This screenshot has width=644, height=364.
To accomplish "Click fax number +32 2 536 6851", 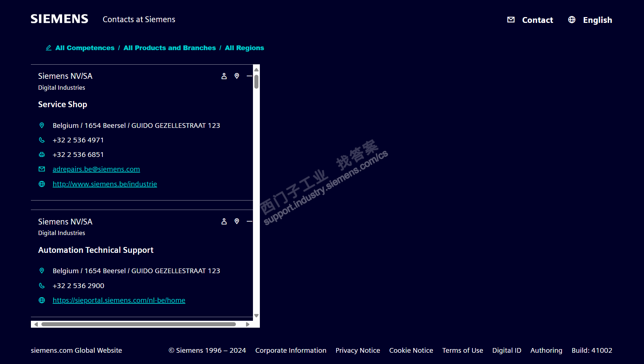I will pos(78,154).
